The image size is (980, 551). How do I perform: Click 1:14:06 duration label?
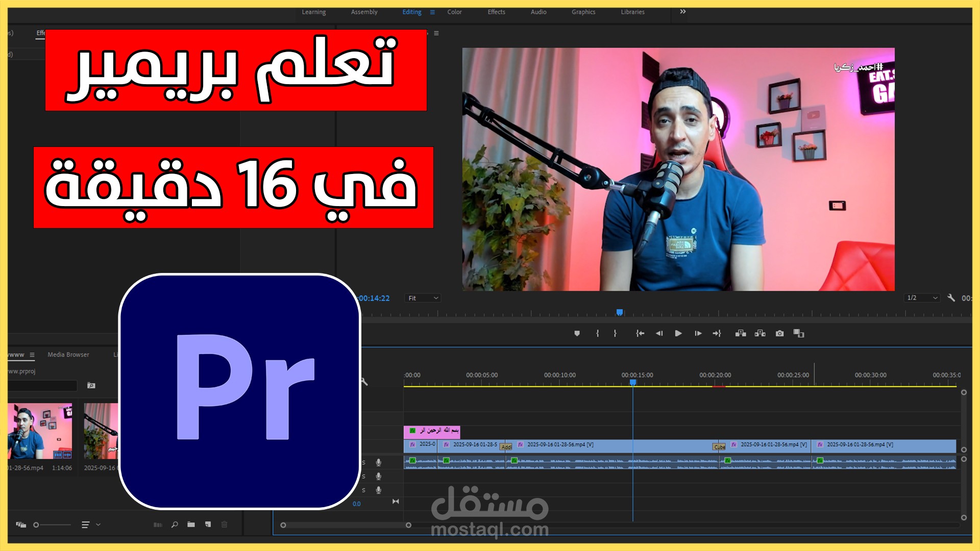(x=62, y=468)
